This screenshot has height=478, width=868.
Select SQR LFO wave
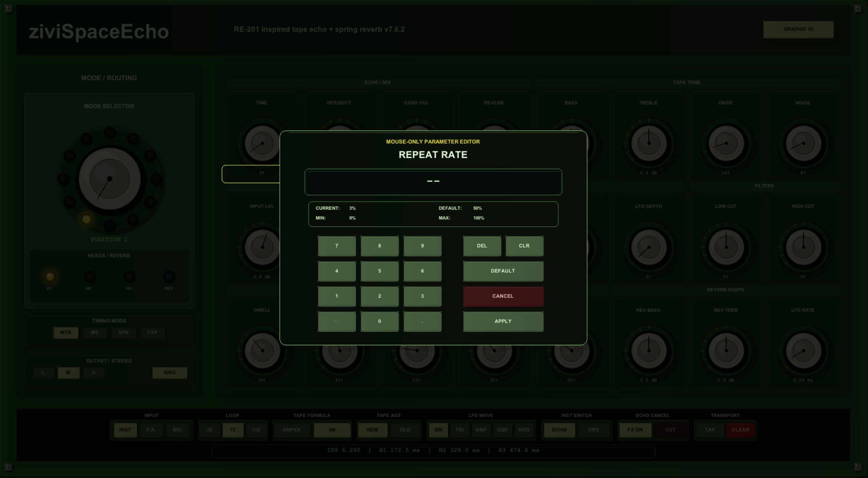502,430
